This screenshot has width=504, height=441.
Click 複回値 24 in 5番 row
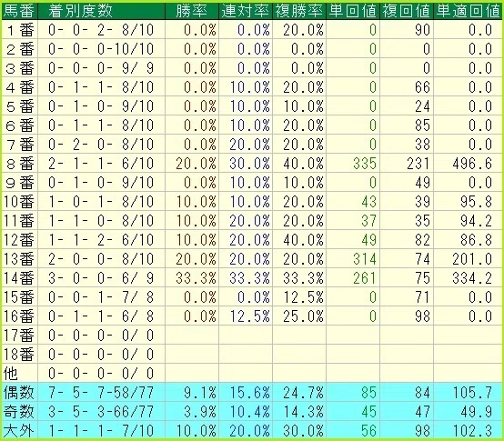tap(422, 106)
